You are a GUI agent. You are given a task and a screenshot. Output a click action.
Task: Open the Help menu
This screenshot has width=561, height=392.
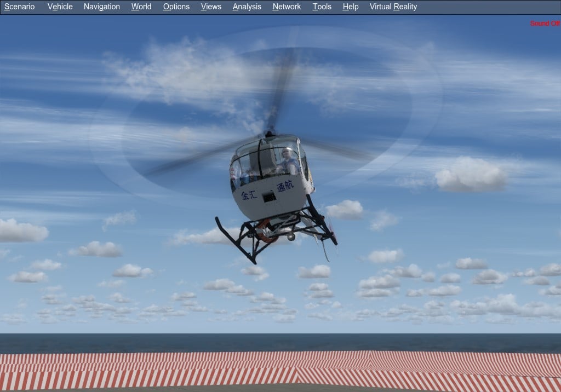(x=351, y=7)
